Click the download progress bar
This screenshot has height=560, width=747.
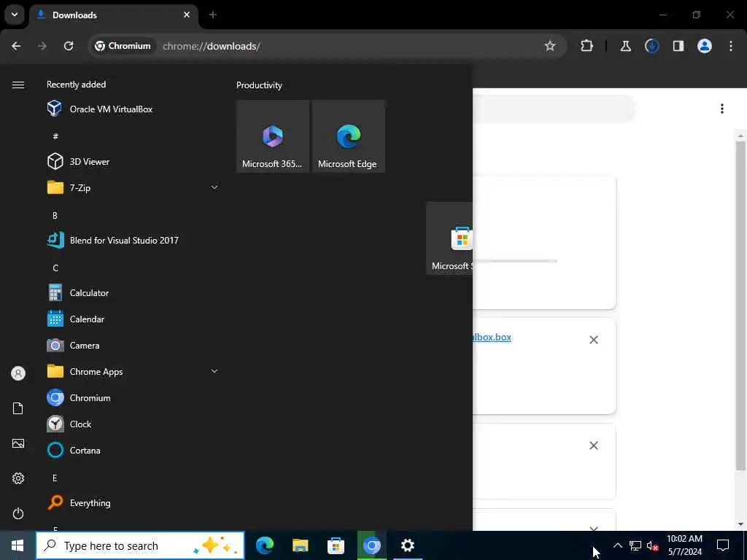pos(515,261)
